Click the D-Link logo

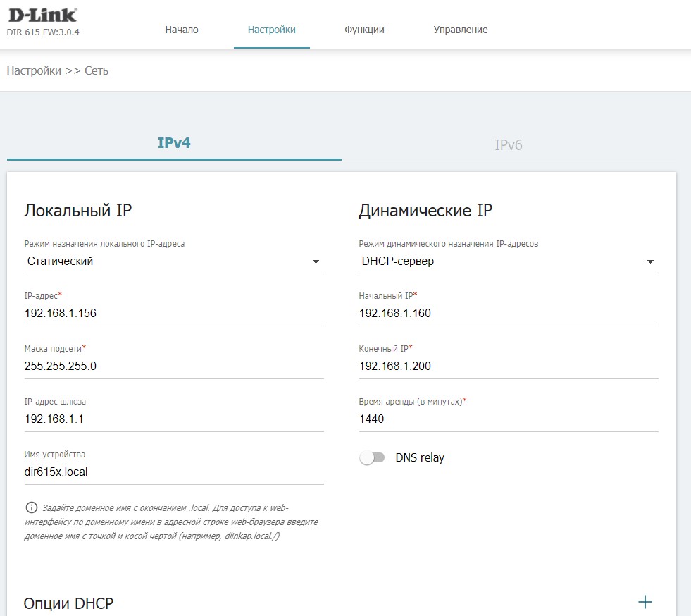42,16
